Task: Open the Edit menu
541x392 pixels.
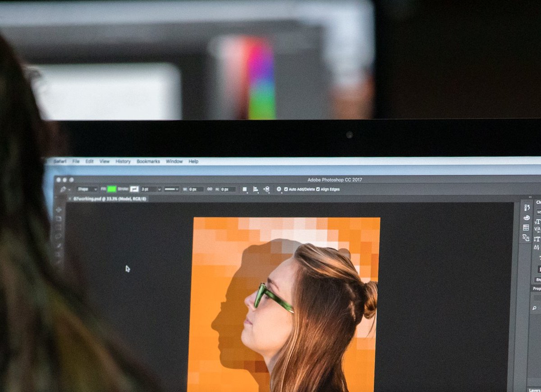Action: pos(90,161)
